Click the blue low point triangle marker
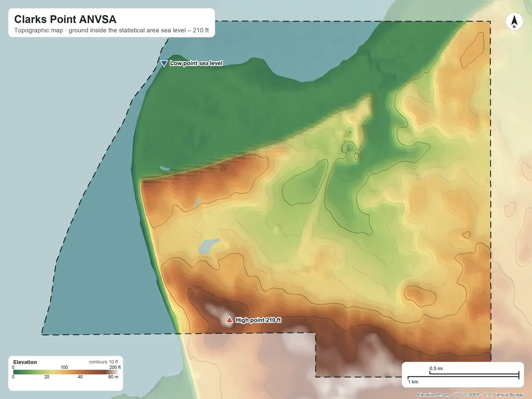Image resolution: width=532 pixels, height=399 pixels. click(x=164, y=63)
